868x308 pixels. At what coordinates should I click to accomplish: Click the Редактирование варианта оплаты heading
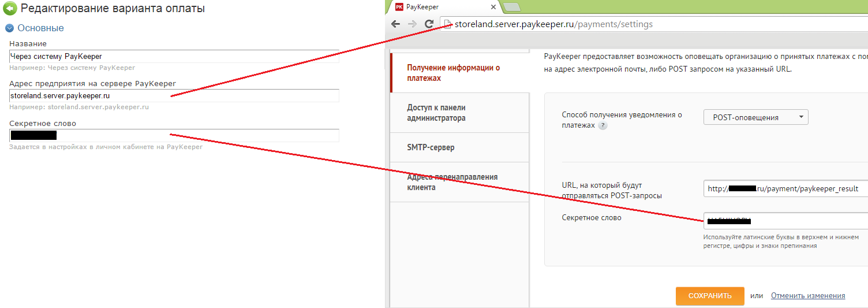click(113, 9)
